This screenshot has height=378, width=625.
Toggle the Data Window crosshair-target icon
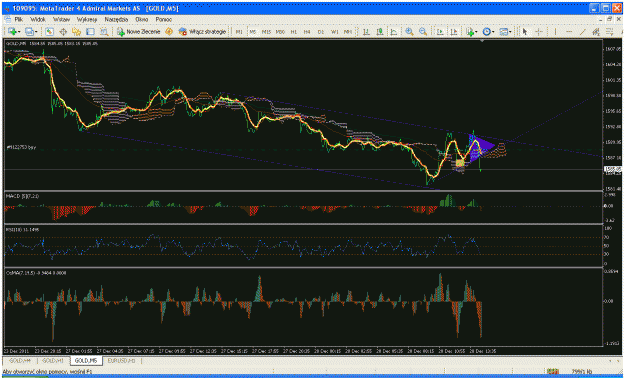(63, 32)
